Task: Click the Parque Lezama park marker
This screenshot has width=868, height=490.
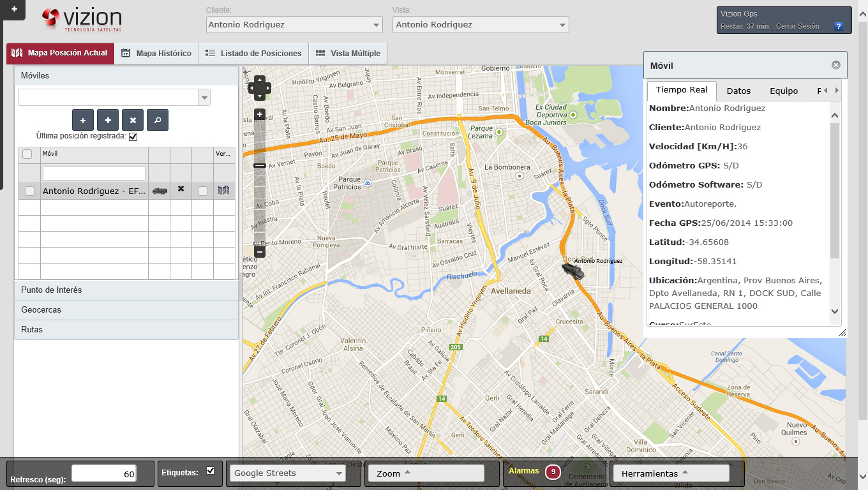Action: point(500,132)
